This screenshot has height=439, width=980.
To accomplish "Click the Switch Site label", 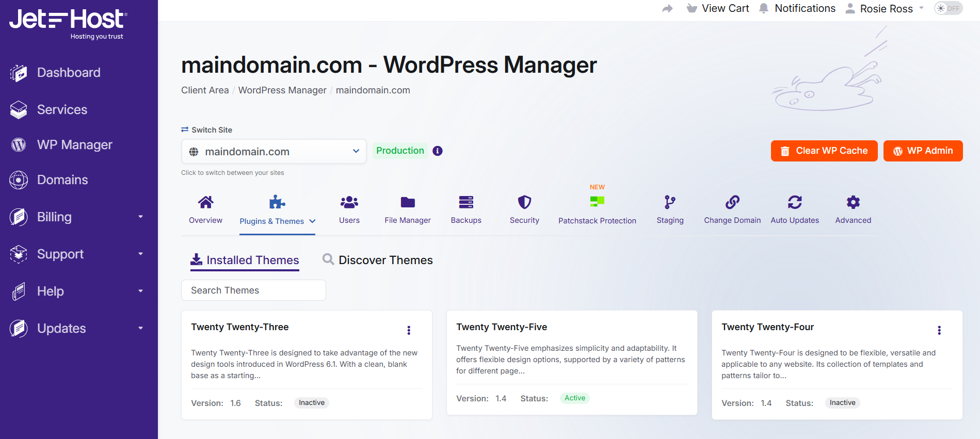I will [206, 130].
